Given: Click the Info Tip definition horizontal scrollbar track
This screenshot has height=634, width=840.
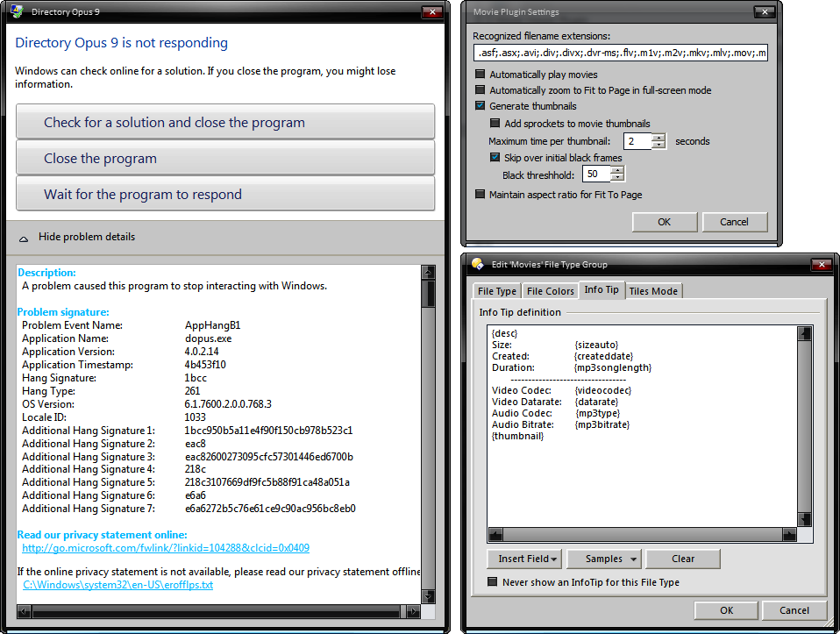Looking at the screenshot, I should point(643,534).
